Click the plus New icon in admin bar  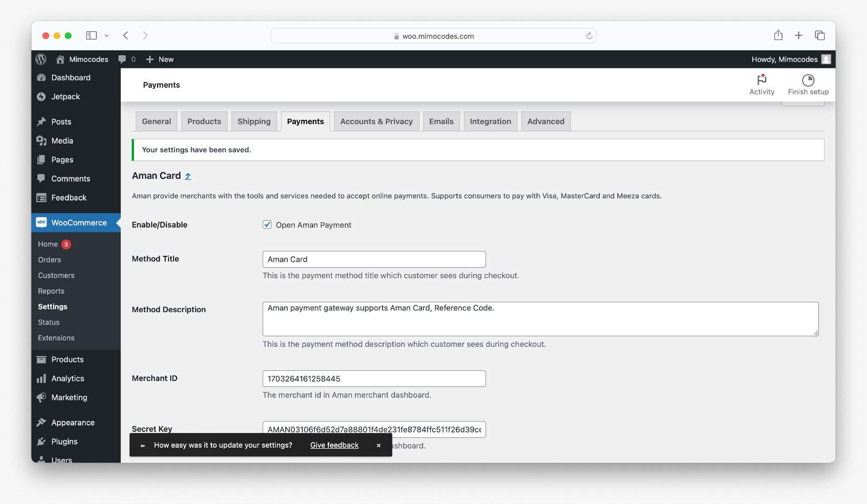tap(150, 59)
